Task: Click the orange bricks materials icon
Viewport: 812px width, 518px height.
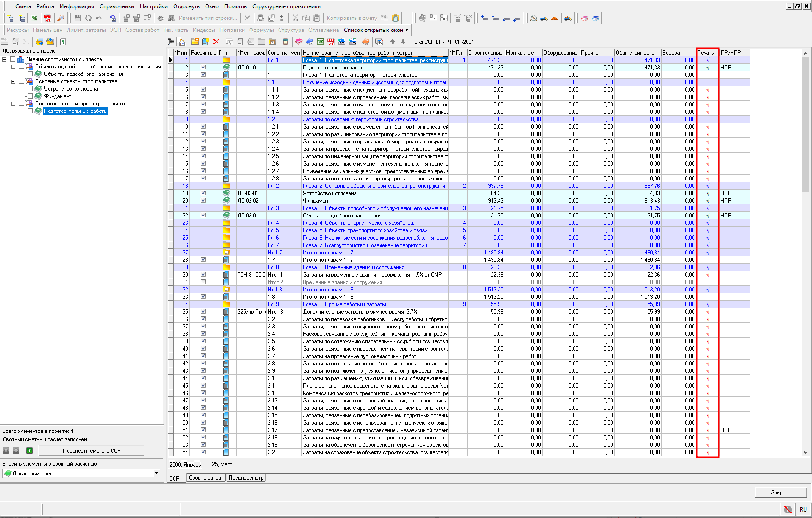Action: (x=554, y=18)
